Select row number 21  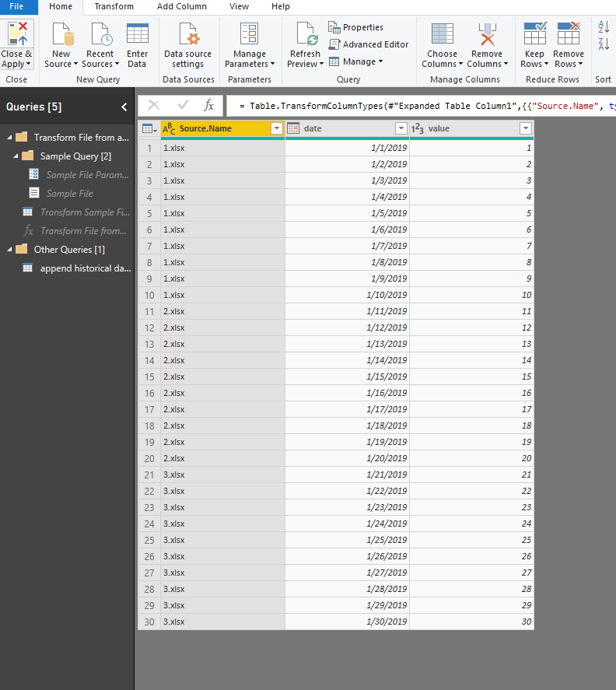[149, 475]
